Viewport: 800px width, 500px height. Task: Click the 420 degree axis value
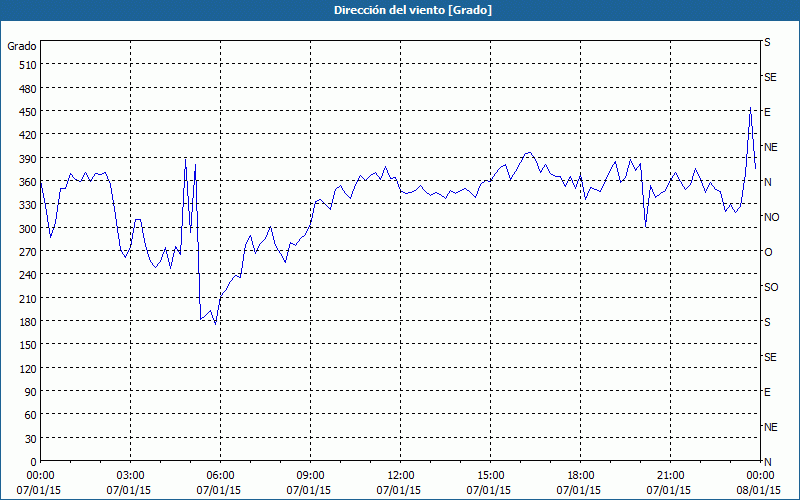(x=28, y=135)
